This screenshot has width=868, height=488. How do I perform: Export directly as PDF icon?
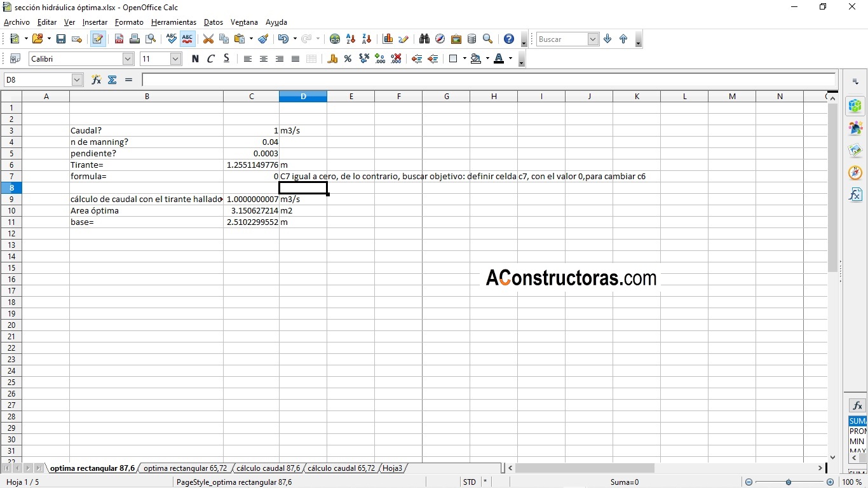point(119,39)
